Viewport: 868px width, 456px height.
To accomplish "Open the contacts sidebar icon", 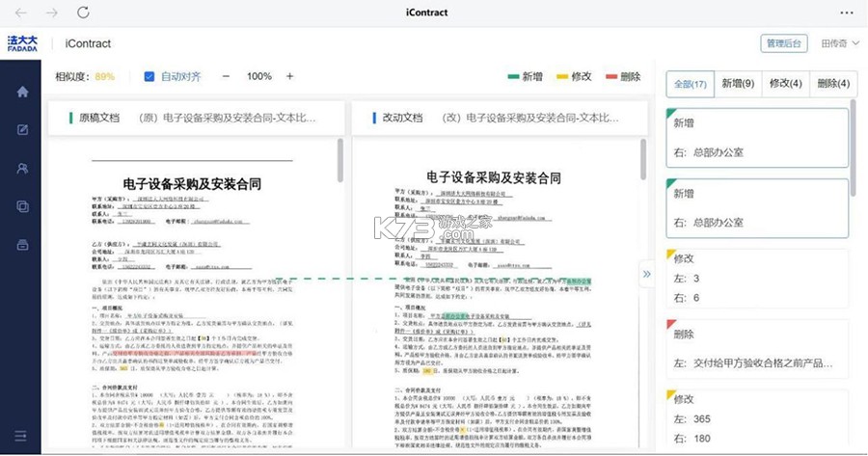I will point(22,169).
